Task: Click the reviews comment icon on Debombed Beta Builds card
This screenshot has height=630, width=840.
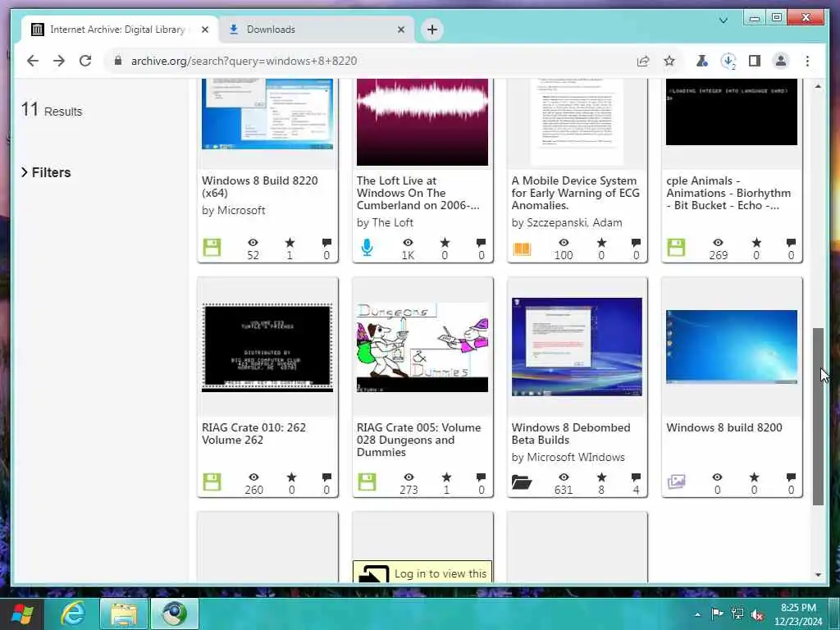Action: click(x=636, y=477)
